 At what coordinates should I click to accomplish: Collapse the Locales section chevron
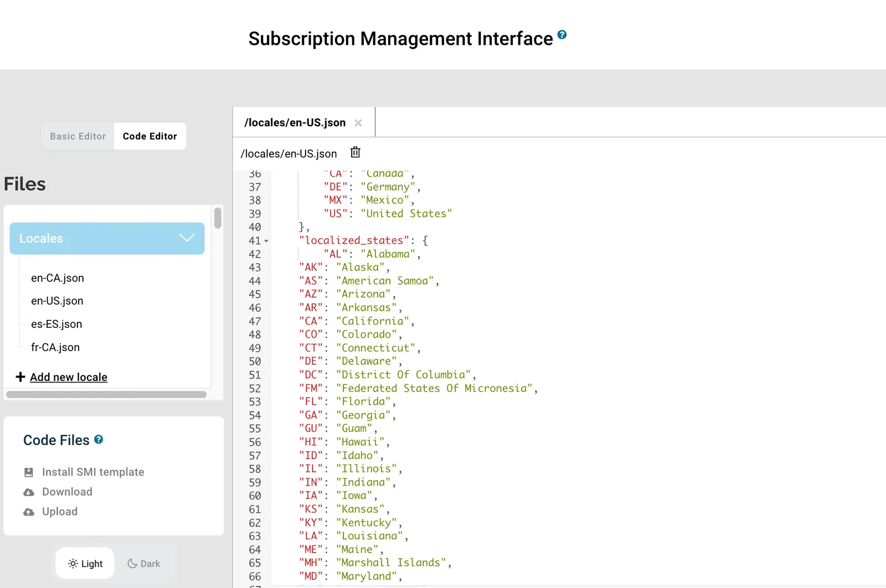point(187,238)
